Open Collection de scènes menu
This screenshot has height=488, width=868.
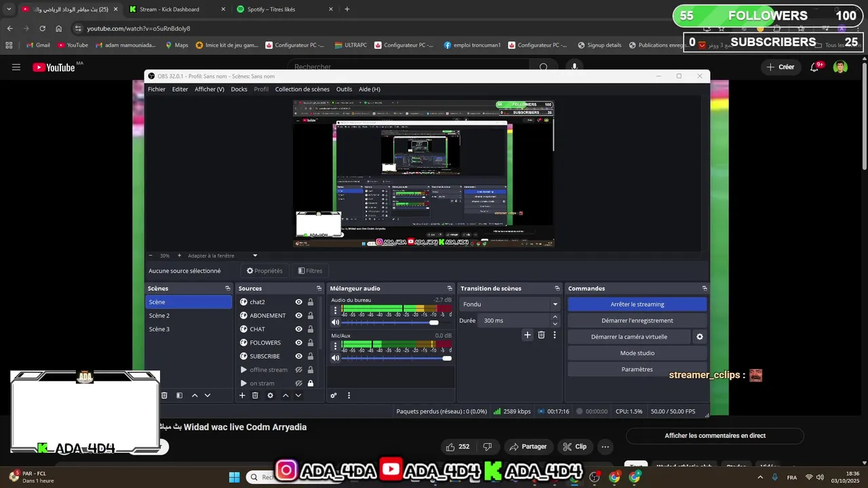click(302, 89)
